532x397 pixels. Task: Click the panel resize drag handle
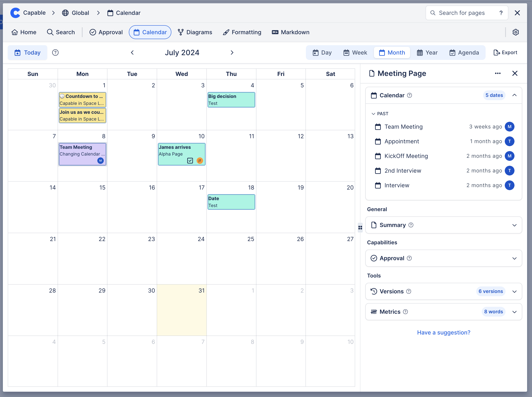pyautogui.click(x=360, y=227)
